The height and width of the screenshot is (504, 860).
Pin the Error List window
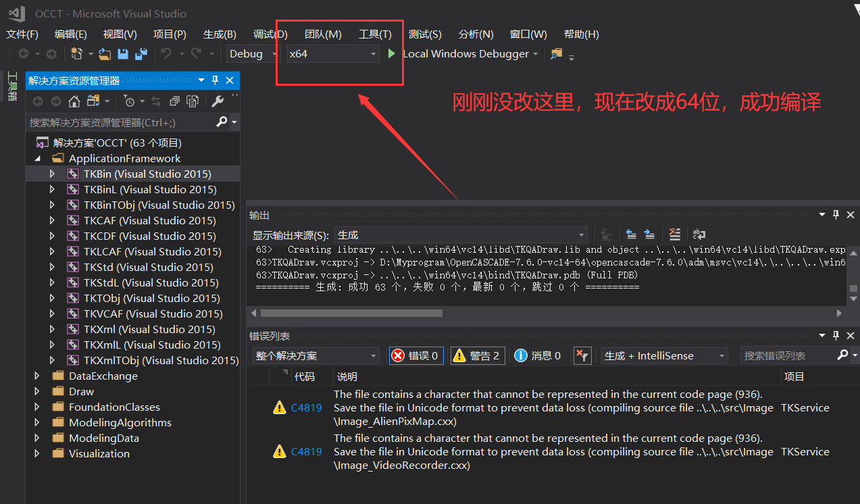click(x=836, y=336)
